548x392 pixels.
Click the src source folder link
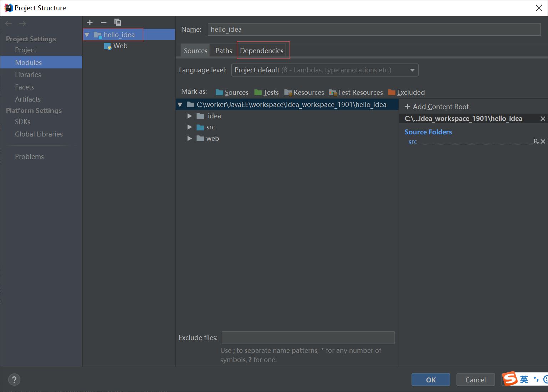pos(413,141)
